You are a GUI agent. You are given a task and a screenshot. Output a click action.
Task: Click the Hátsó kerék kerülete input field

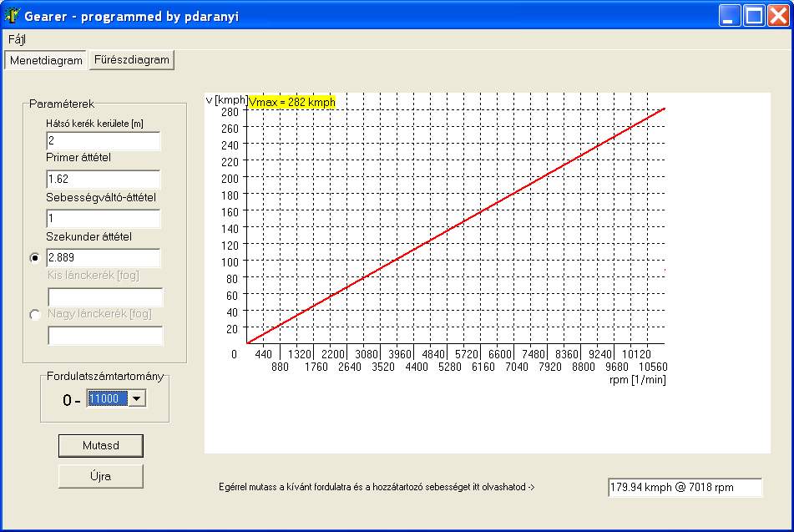(x=103, y=141)
